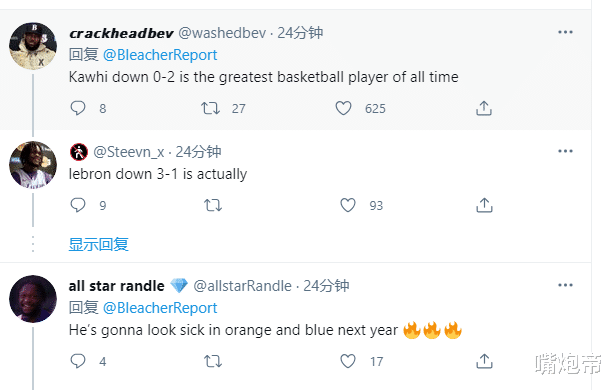Share all star randle's tweet
This screenshot has width=614, height=390.
click(484, 361)
